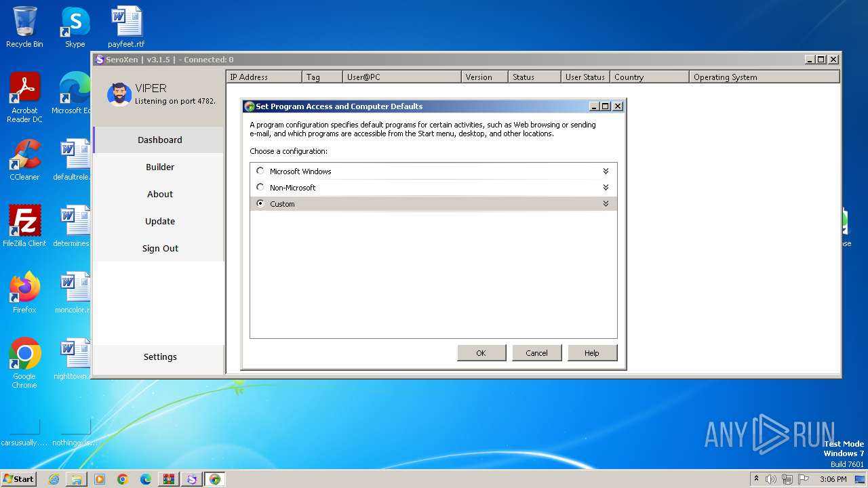The height and width of the screenshot is (488, 868).
Task: Open Windows Explorer from taskbar
Action: point(77,479)
